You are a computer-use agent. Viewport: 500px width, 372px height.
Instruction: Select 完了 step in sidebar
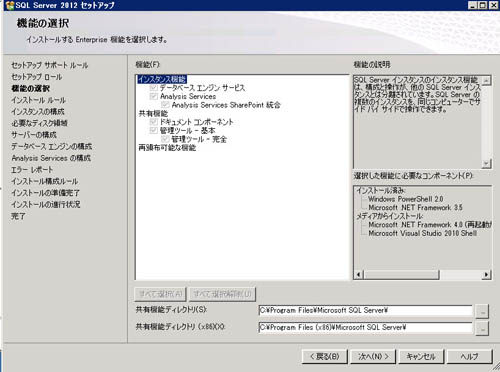pos(18,216)
